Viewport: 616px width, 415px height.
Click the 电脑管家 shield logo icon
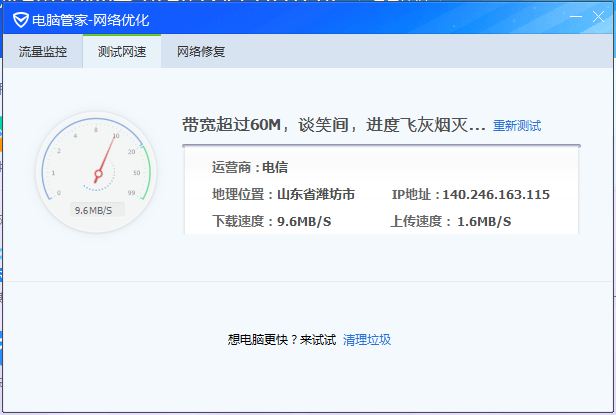(x=20, y=20)
